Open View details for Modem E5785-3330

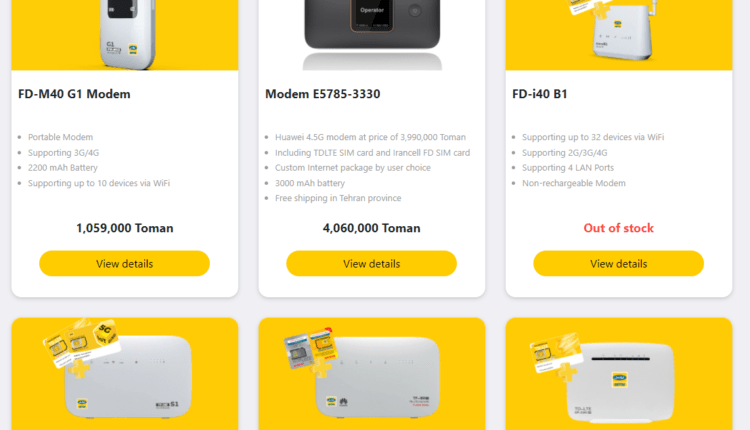(372, 264)
